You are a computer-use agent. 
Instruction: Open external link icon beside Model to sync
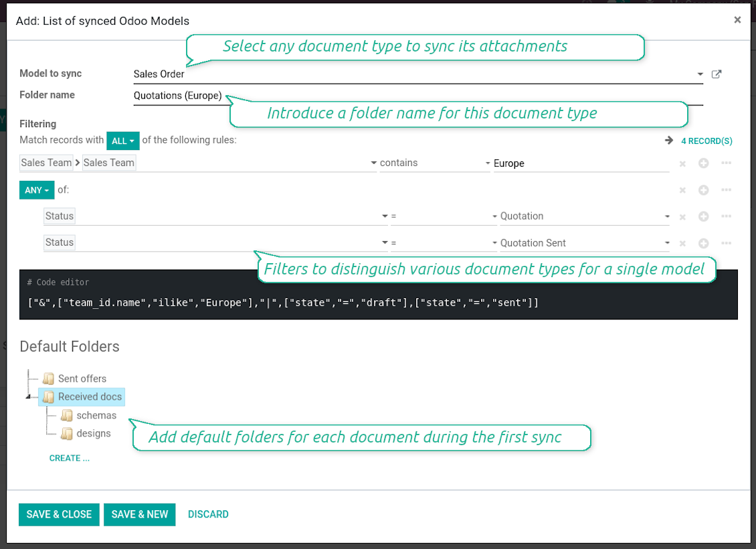(717, 74)
